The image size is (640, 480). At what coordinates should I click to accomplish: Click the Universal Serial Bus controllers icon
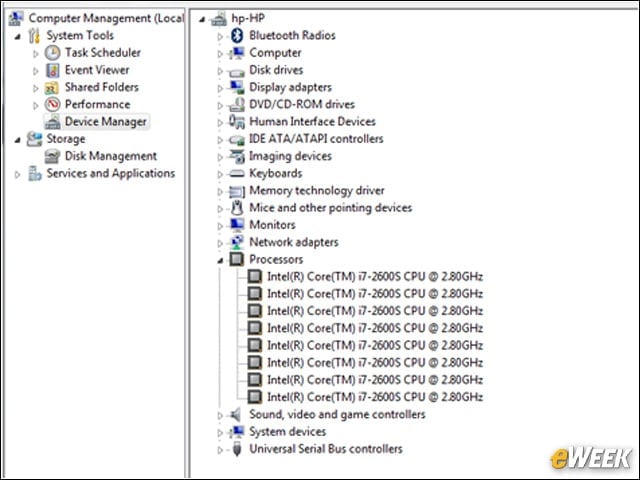tap(237, 449)
